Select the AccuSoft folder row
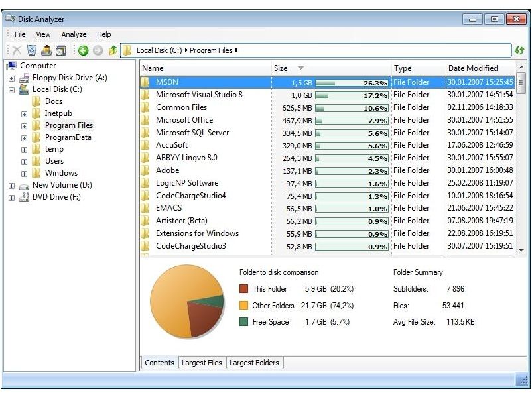The width and height of the screenshot is (532, 399). pos(328,145)
